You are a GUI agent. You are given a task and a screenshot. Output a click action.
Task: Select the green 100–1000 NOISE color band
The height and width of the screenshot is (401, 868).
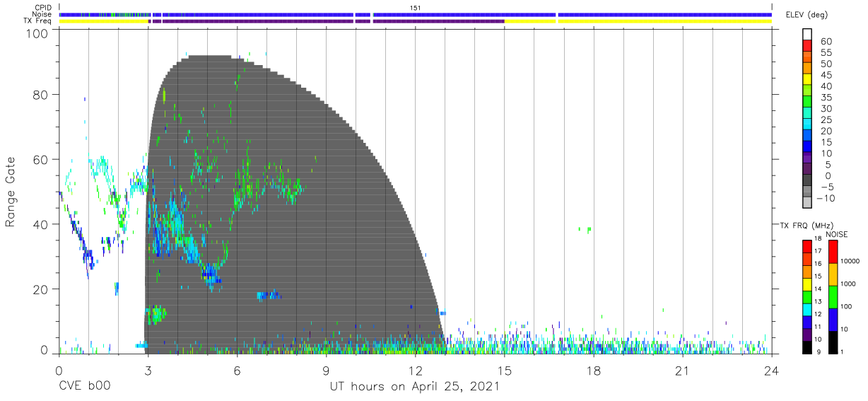click(x=833, y=296)
